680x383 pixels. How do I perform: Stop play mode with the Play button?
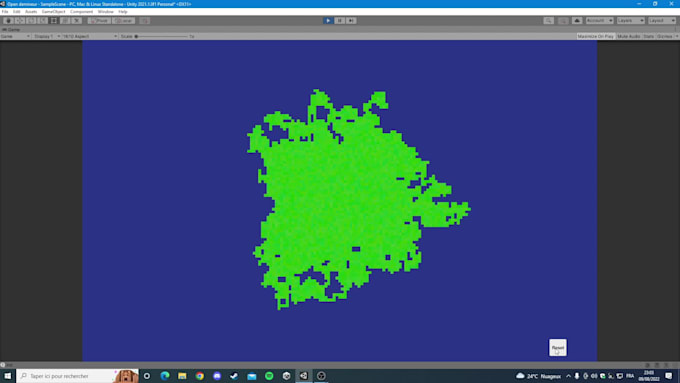coord(328,20)
